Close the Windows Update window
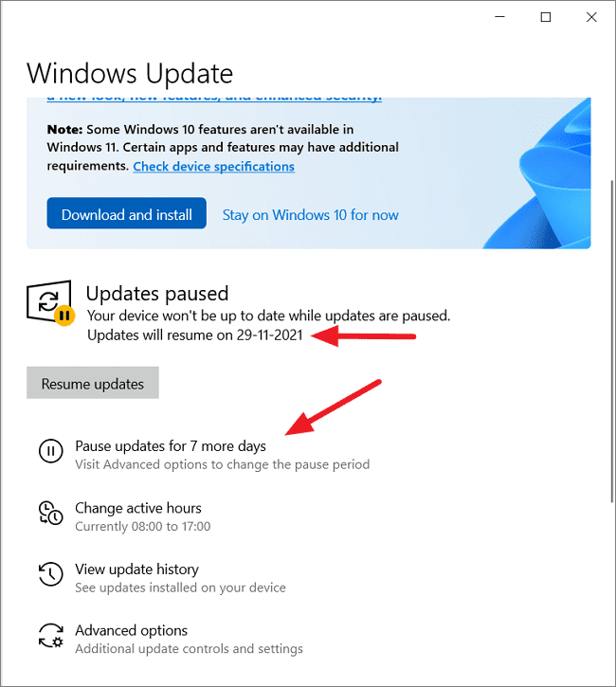This screenshot has height=687, width=616. point(591,17)
